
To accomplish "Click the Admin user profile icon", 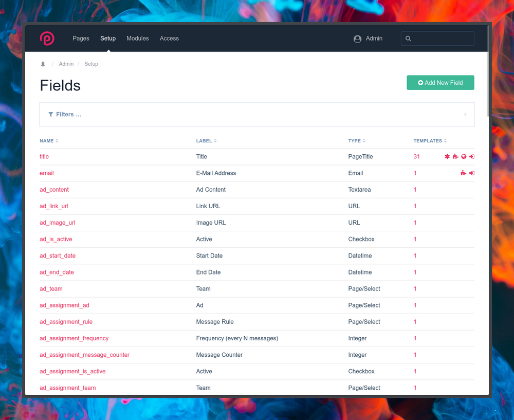I will [x=357, y=39].
